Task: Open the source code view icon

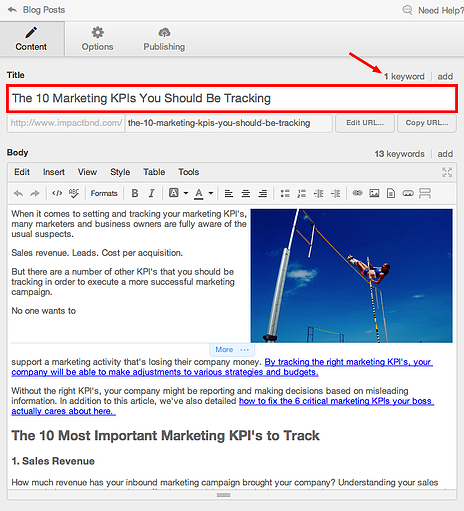Action: pos(57,193)
